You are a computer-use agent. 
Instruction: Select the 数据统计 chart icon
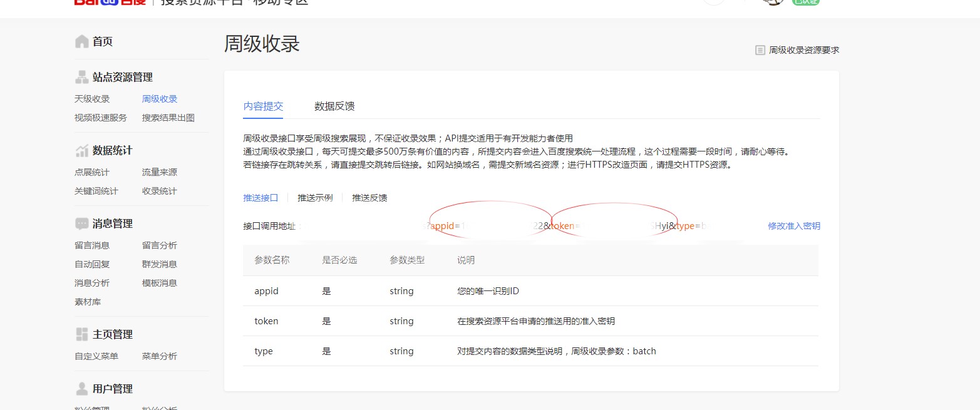coord(81,150)
